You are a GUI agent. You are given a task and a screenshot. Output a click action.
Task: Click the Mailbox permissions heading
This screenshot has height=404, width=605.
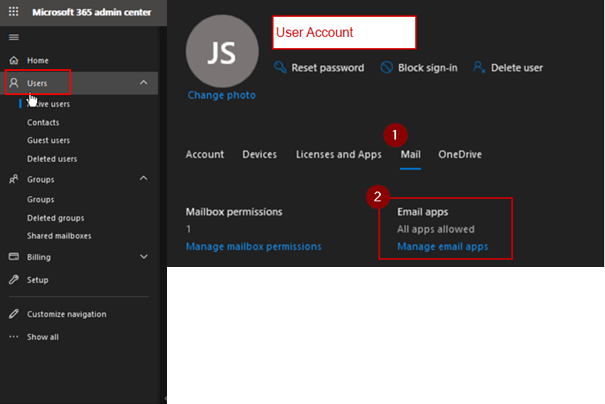[x=234, y=212]
